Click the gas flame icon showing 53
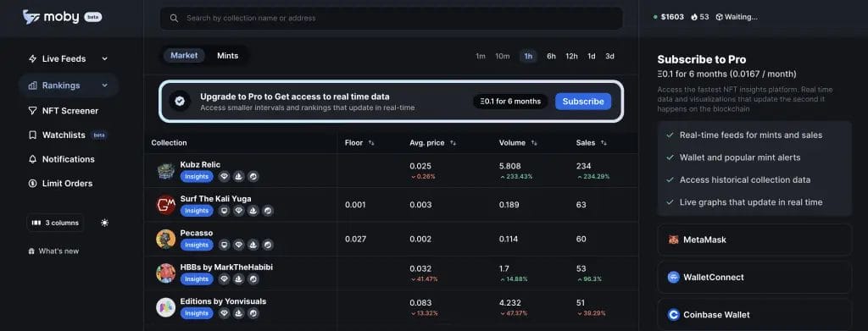Image resolution: width=868 pixels, height=331 pixels. click(694, 17)
